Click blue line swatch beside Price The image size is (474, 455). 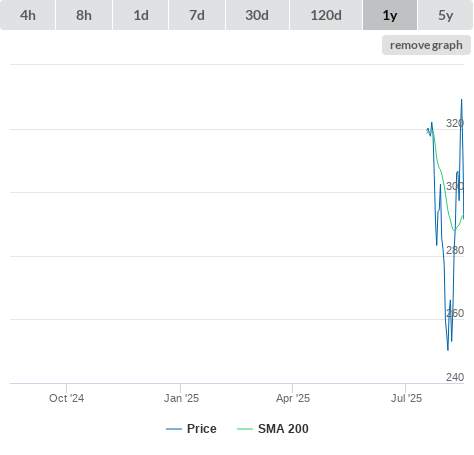coord(174,429)
